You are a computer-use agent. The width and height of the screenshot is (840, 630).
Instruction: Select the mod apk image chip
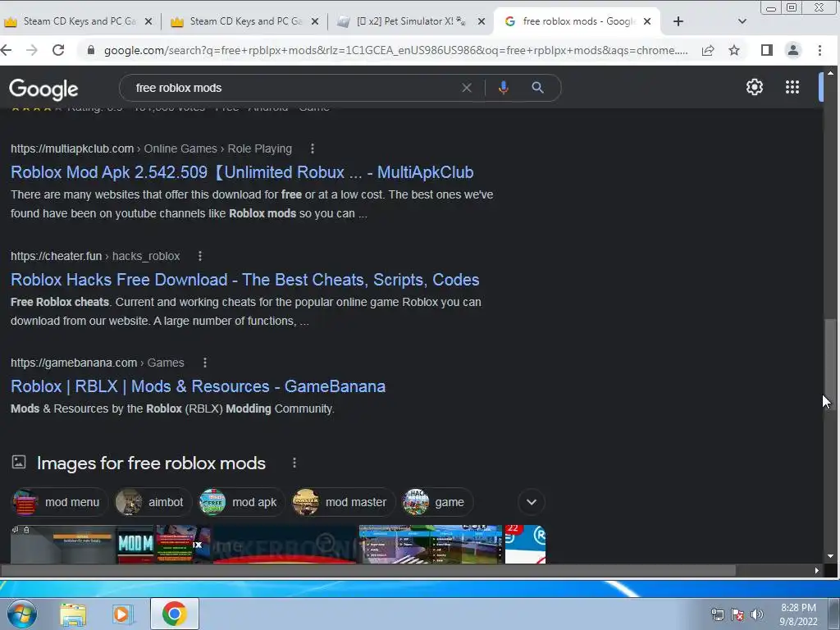241,502
